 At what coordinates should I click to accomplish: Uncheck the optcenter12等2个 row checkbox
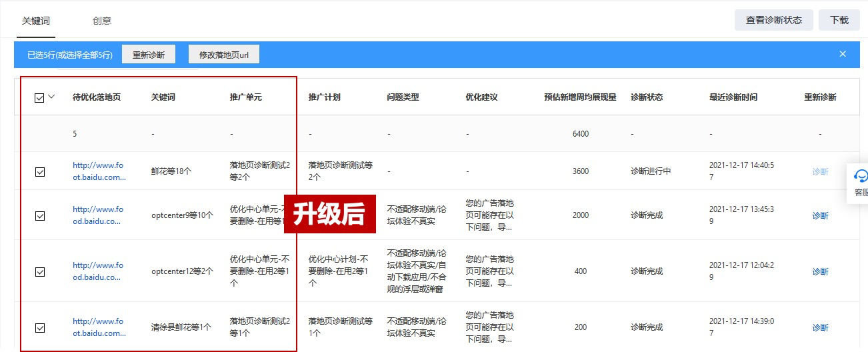[x=40, y=272]
